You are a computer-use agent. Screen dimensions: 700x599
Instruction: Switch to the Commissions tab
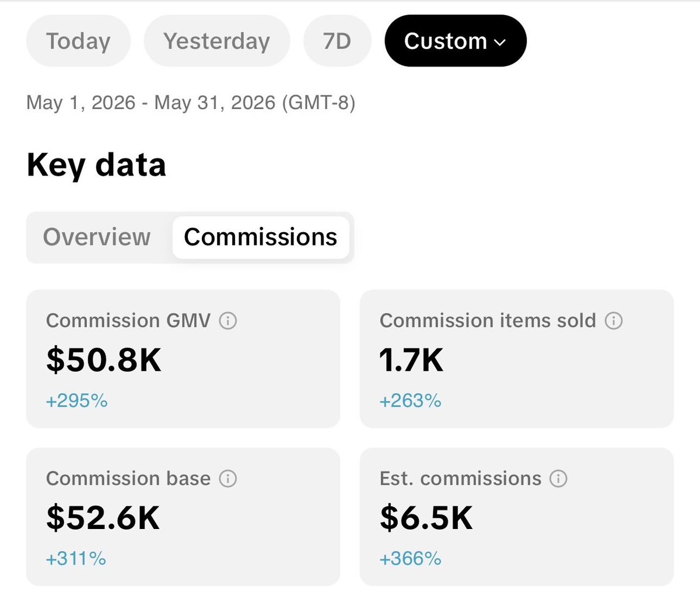click(x=261, y=237)
